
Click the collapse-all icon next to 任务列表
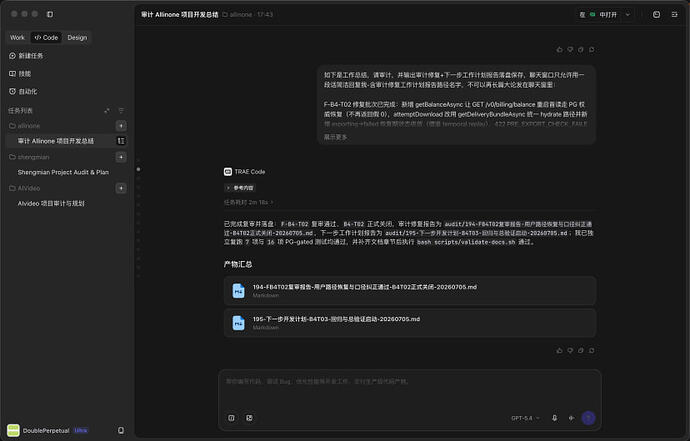pos(106,110)
